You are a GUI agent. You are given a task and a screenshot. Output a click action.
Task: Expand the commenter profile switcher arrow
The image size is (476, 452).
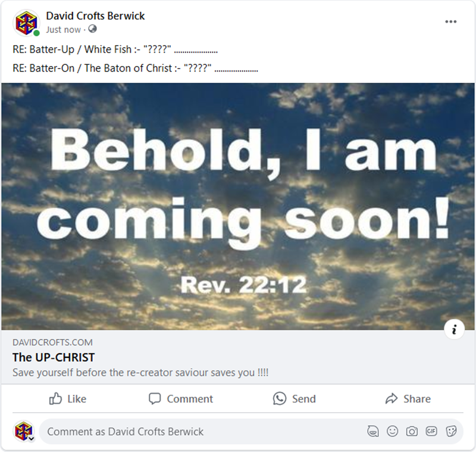31,438
